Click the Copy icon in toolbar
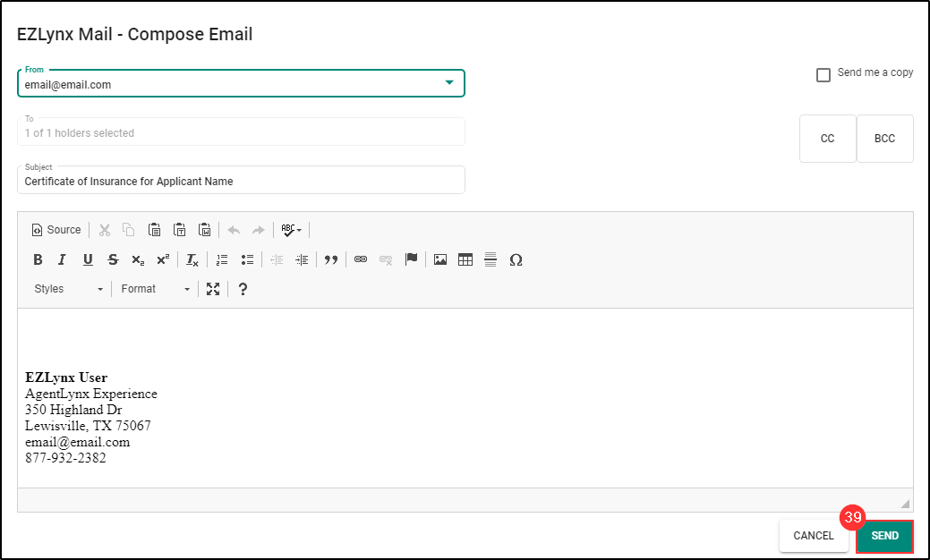Screen dimensions: 930x560 pyautogui.click(x=129, y=230)
